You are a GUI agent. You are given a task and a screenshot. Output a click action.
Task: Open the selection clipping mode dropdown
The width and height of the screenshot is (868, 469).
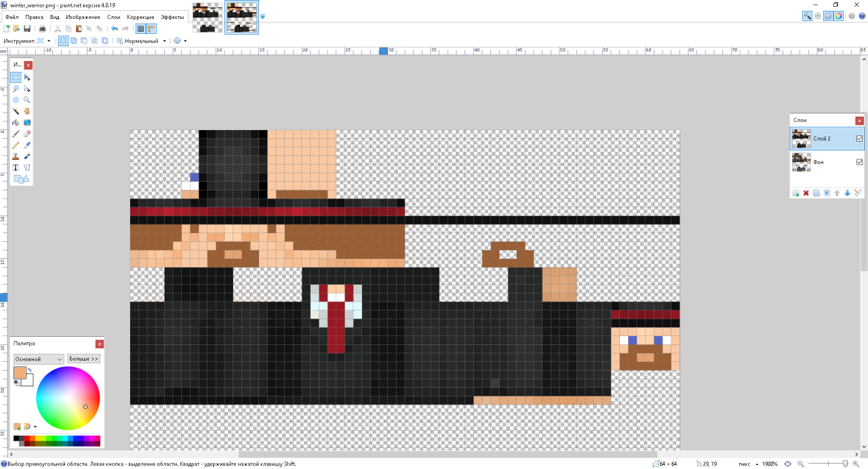180,41
